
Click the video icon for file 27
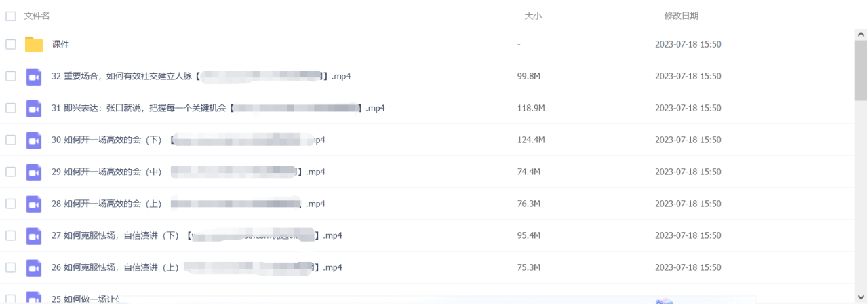34,236
